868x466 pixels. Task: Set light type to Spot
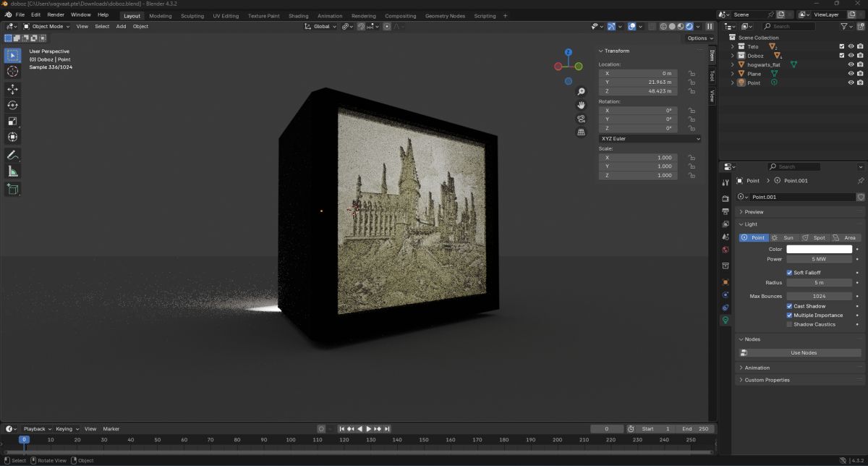pyautogui.click(x=814, y=237)
